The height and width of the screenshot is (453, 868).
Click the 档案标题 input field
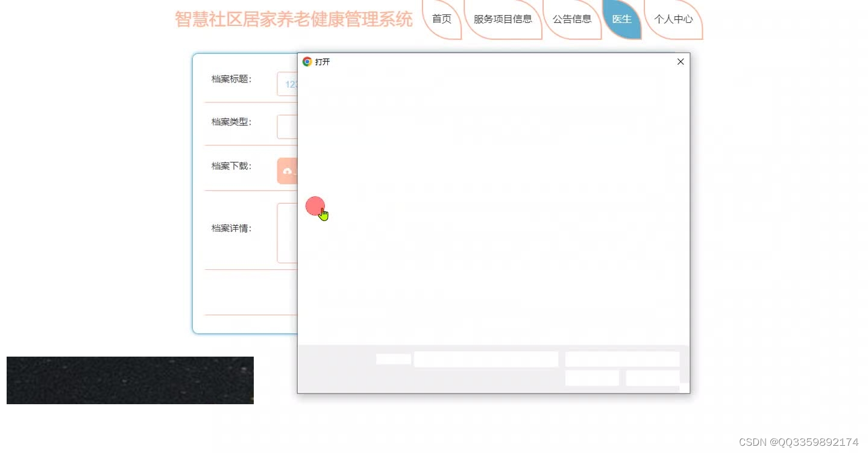tap(288, 84)
